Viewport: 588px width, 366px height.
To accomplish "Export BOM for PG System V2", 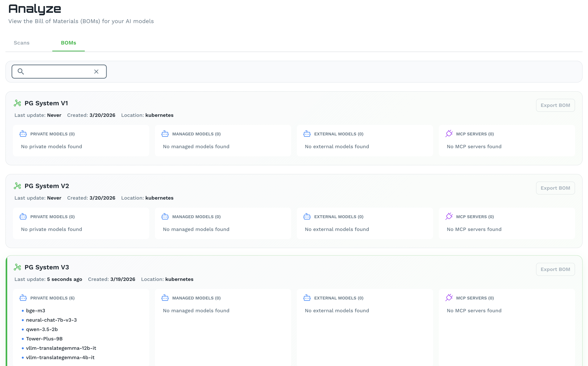I will (x=555, y=188).
